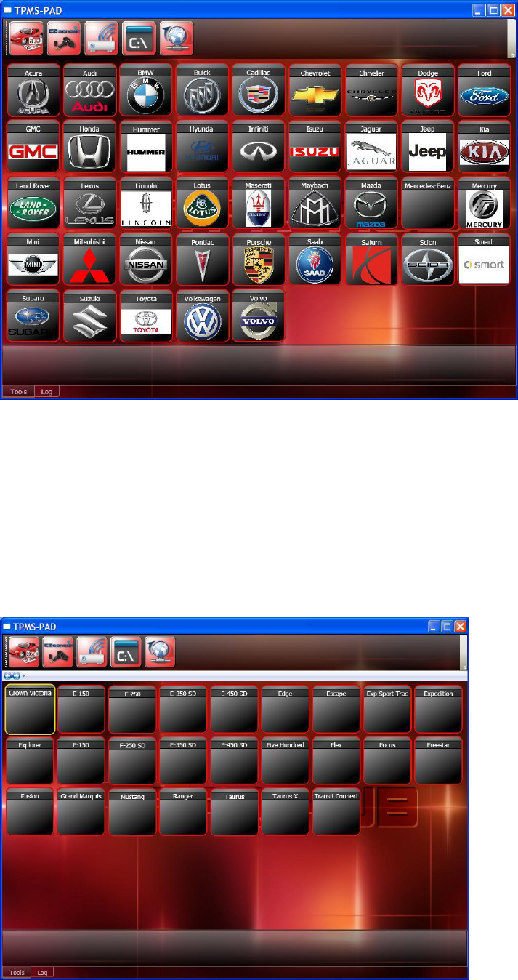This screenshot has width=518, height=980.
Task: Open the Ford brand tile
Action: (x=485, y=91)
